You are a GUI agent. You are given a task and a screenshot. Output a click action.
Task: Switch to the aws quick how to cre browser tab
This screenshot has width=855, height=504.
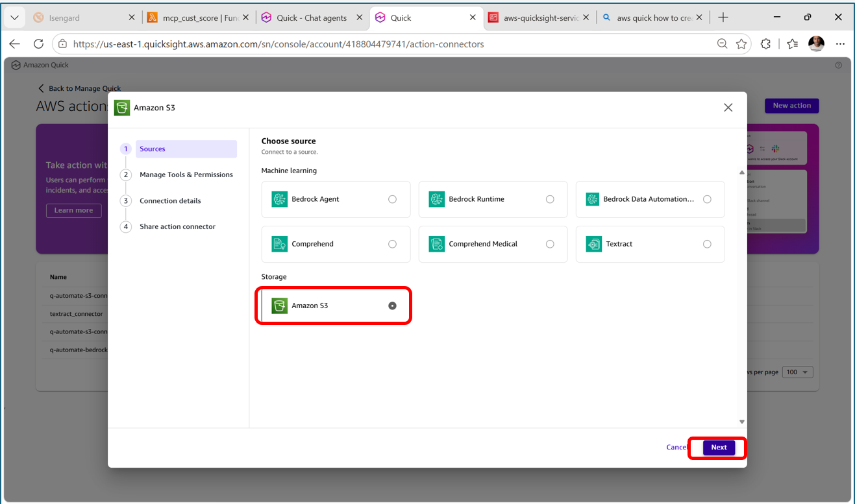click(652, 18)
